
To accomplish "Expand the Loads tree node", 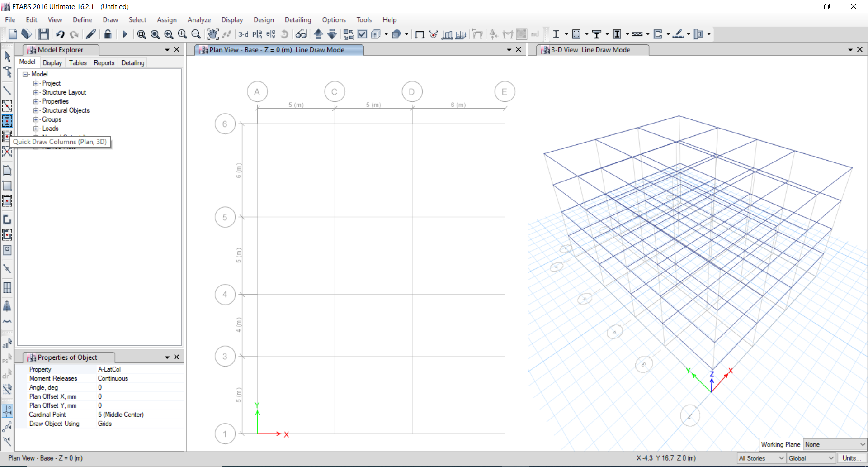I will (36, 129).
